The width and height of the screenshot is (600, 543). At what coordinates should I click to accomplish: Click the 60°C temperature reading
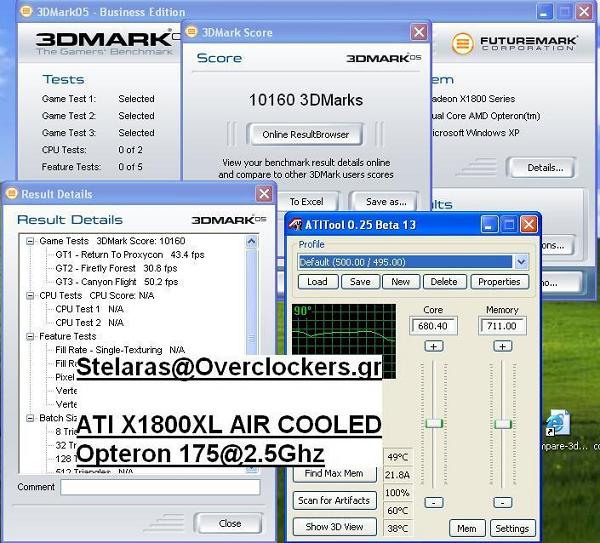pyautogui.click(x=398, y=511)
